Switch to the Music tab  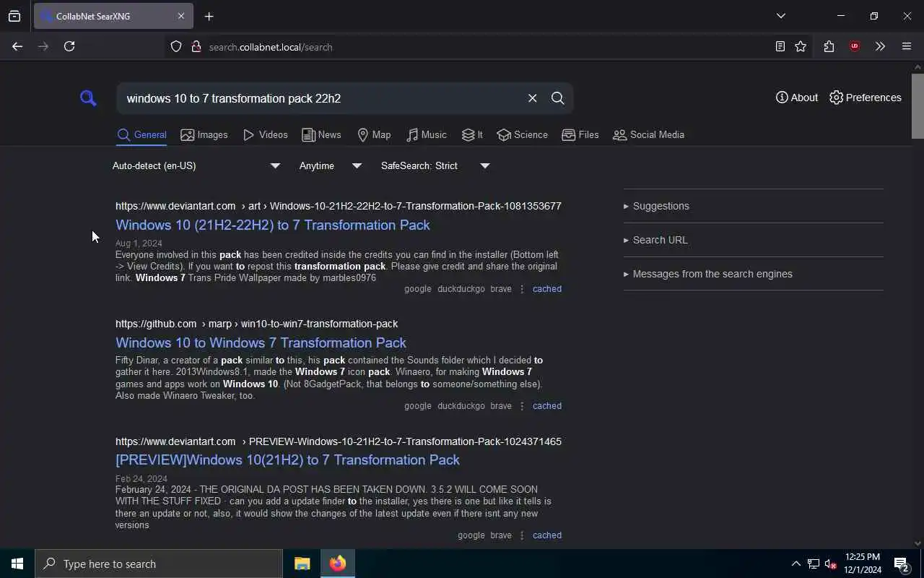(427, 135)
